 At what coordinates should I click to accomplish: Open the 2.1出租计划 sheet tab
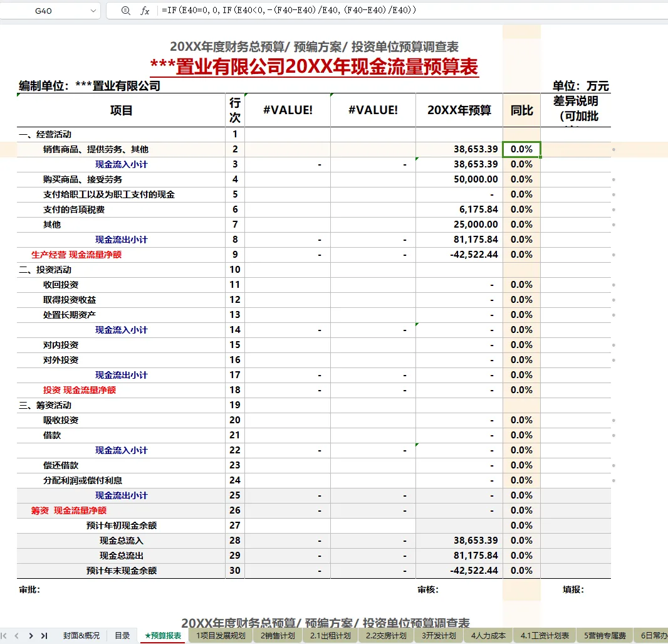click(x=330, y=635)
